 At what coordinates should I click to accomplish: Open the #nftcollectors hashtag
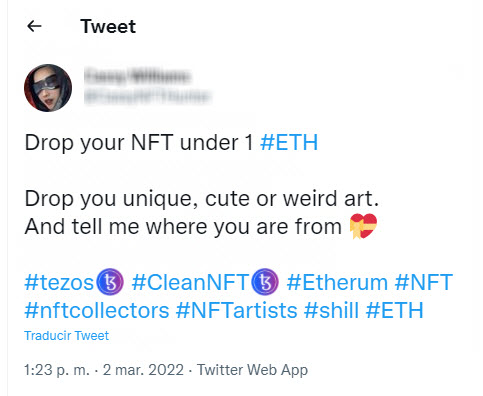[x=97, y=311]
